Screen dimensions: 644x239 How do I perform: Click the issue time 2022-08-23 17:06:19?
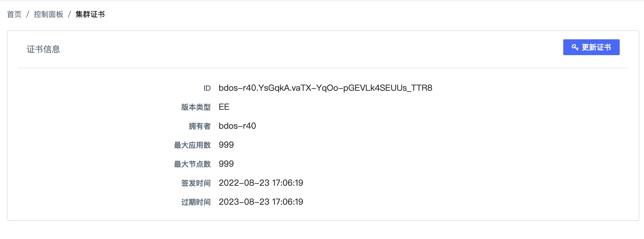pyautogui.click(x=261, y=183)
